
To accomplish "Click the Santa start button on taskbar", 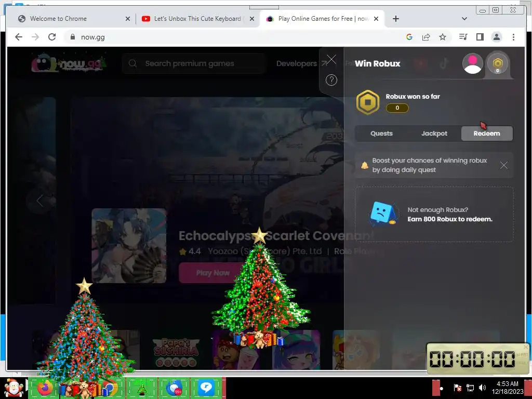I will [14, 388].
